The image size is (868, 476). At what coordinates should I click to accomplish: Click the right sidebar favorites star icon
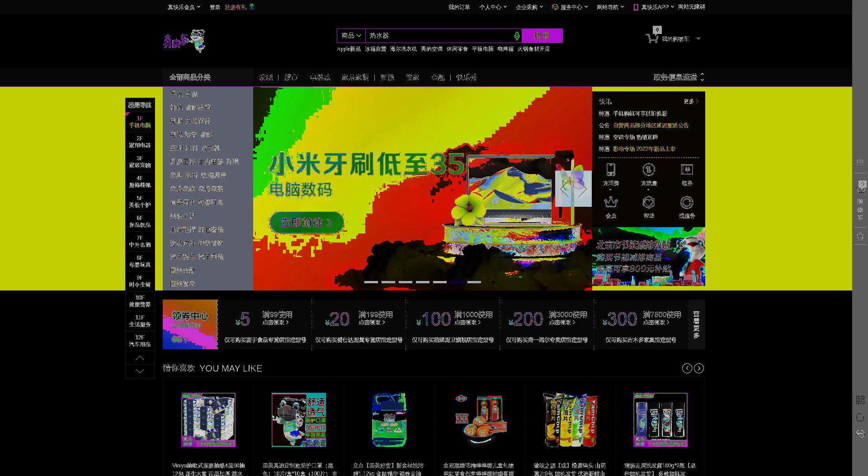pos(860,236)
